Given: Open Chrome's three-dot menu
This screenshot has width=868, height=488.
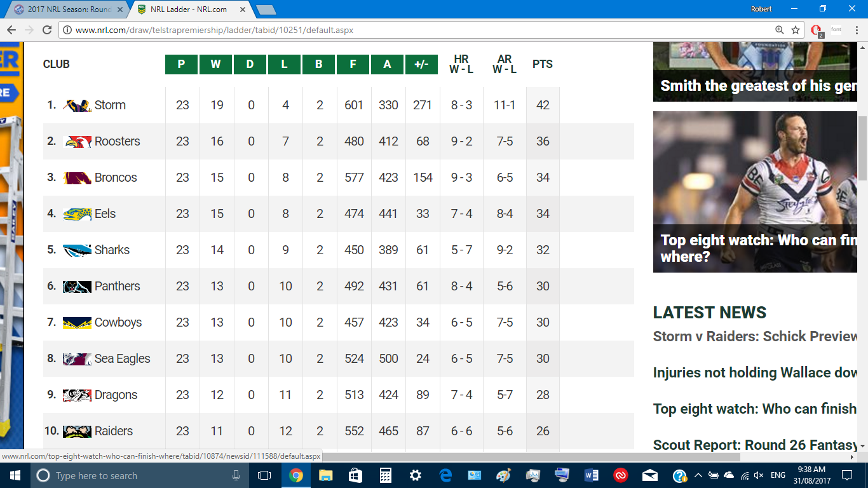Looking at the screenshot, I should (x=855, y=30).
